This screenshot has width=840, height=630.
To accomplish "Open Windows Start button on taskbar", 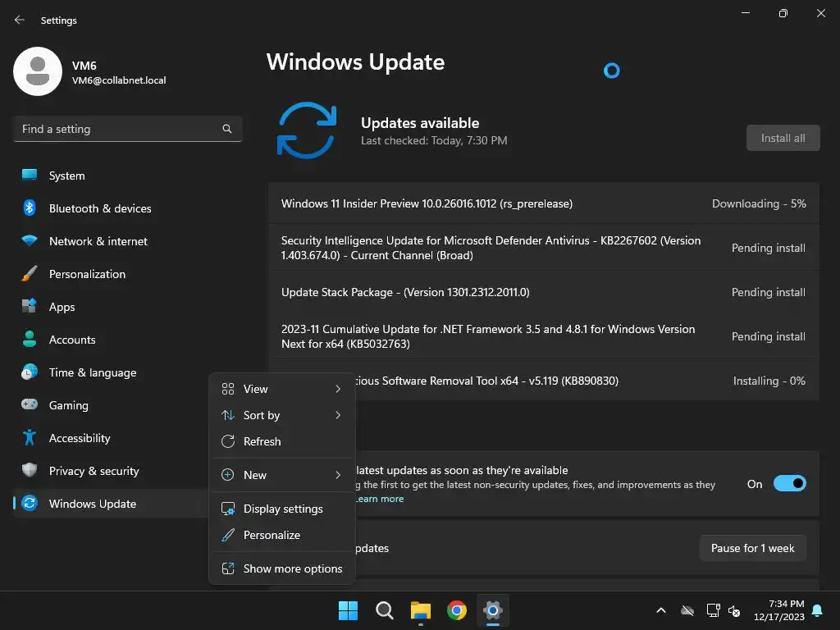I will (x=348, y=610).
